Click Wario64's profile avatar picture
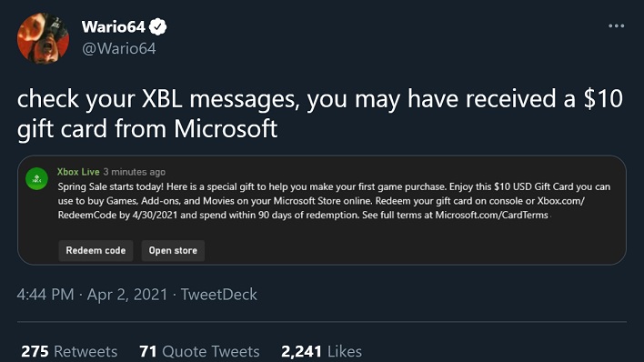Image resolution: width=644 pixels, height=362 pixels. (x=43, y=38)
